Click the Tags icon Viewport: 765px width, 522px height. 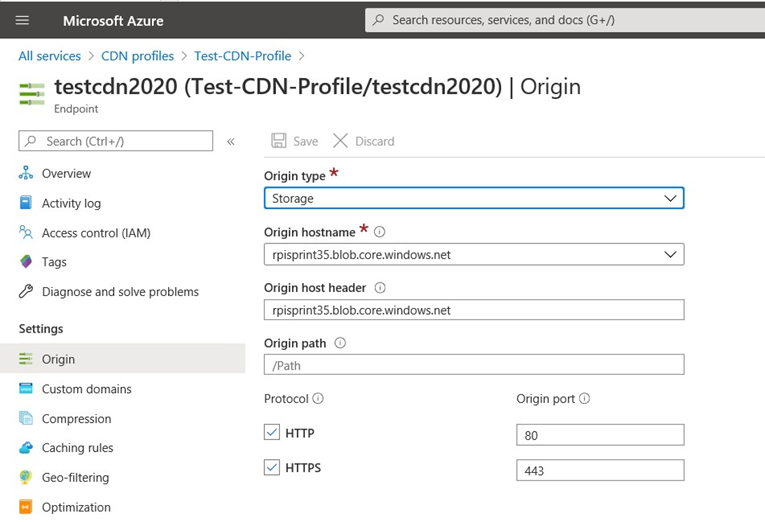(x=26, y=262)
